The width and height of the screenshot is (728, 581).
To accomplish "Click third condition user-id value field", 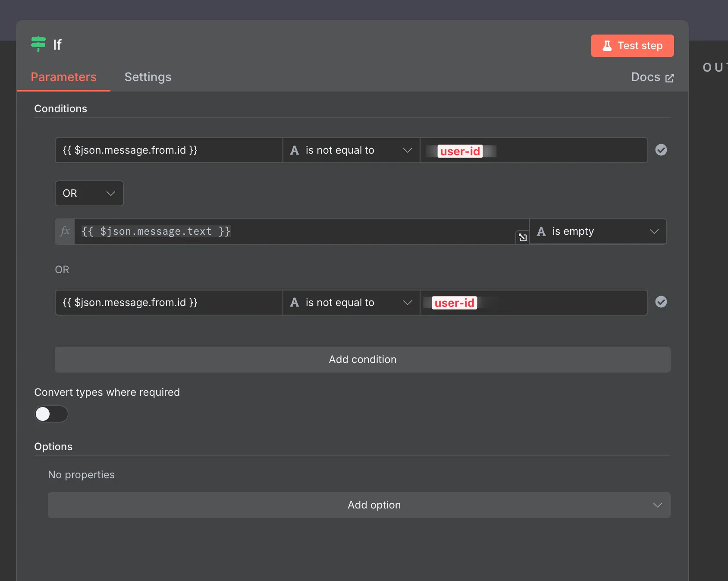I will [534, 303].
